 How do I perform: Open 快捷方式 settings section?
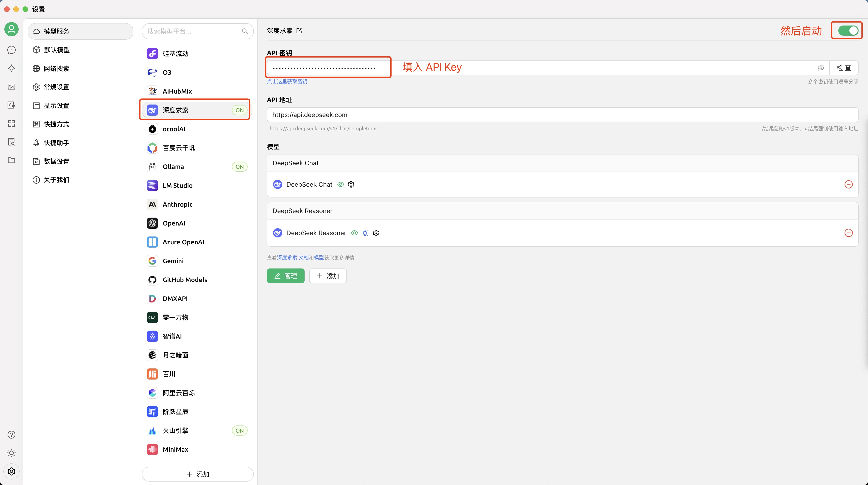point(80,124)
